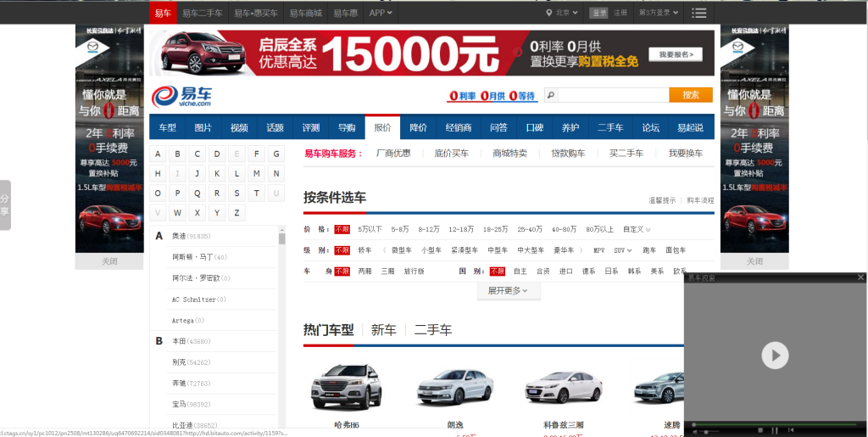Expand 展开更多 filter options
Screen dimensions: 868x437
click(509, 291)
